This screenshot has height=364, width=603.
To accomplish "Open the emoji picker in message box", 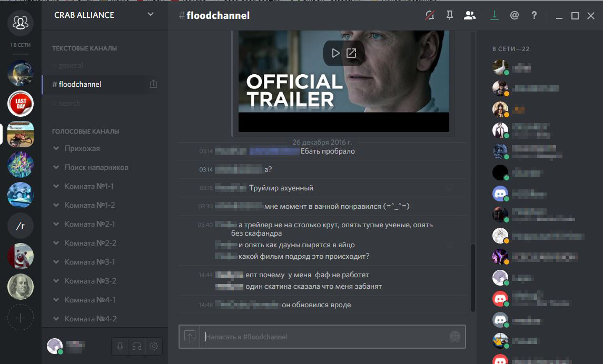I will (x=455, y=337).
